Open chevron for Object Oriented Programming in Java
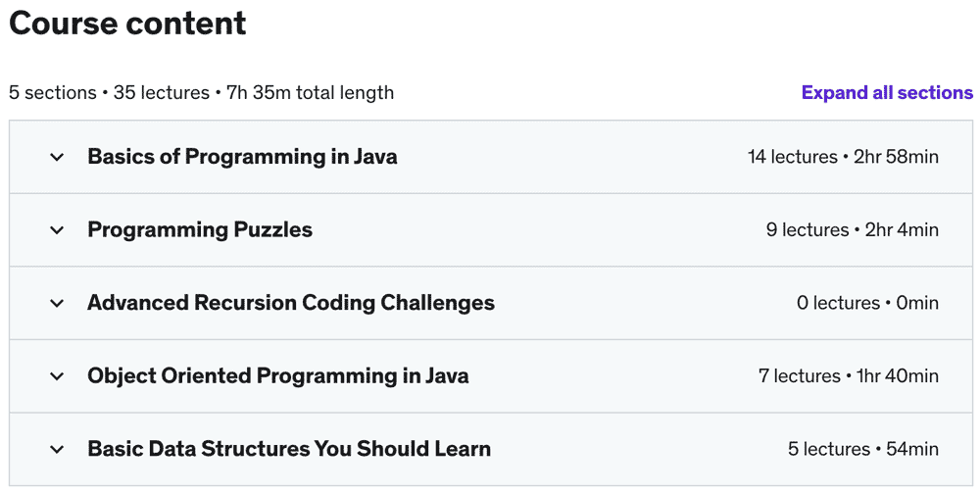The height and width of the screenshot is (495, 980). 57,376
